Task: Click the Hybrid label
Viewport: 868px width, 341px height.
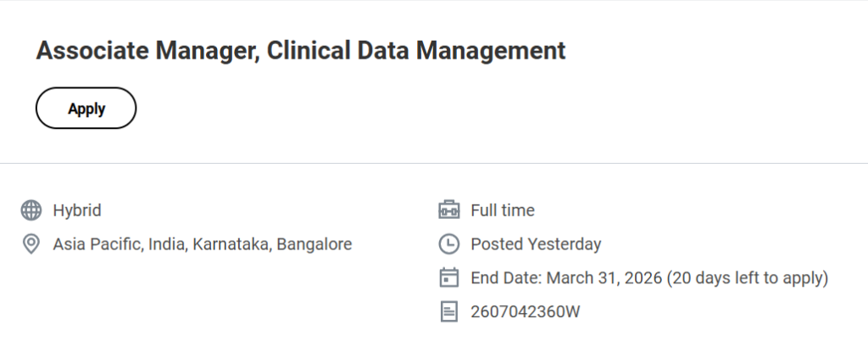Action: click(77, 210)
